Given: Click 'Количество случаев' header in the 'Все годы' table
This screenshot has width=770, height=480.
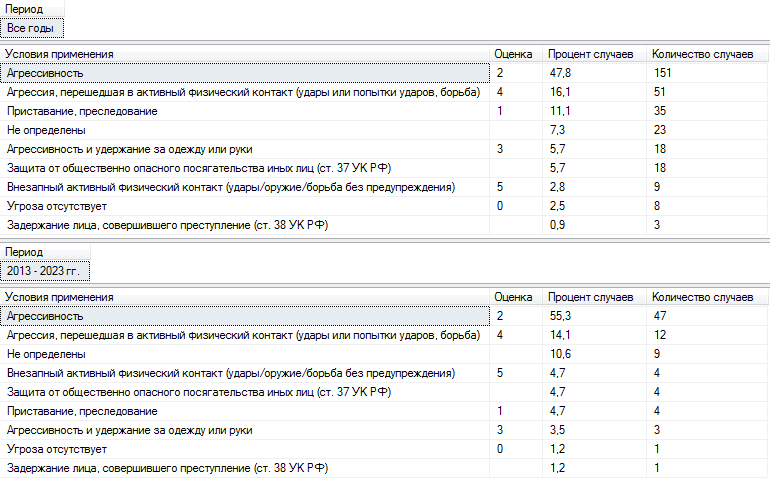Looking at the screenshot, I should (x=702, y=54).
